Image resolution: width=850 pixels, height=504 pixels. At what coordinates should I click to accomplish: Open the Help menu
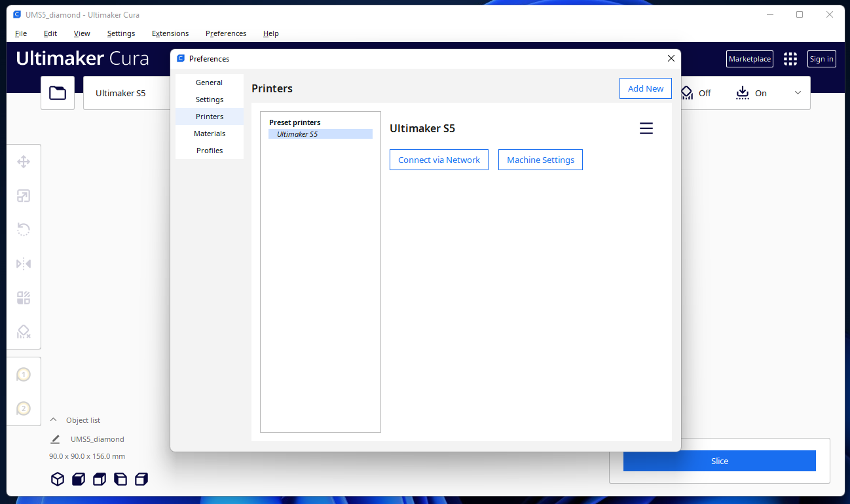point(271,33)
